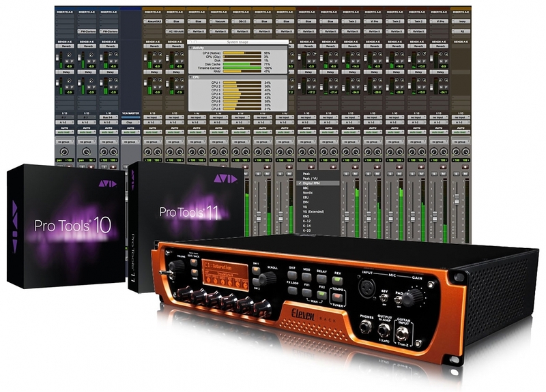The width and height of the screenshot is (546, 392).
Task: Open the Vacuum insert plug-in
Action: coord(218,21)
